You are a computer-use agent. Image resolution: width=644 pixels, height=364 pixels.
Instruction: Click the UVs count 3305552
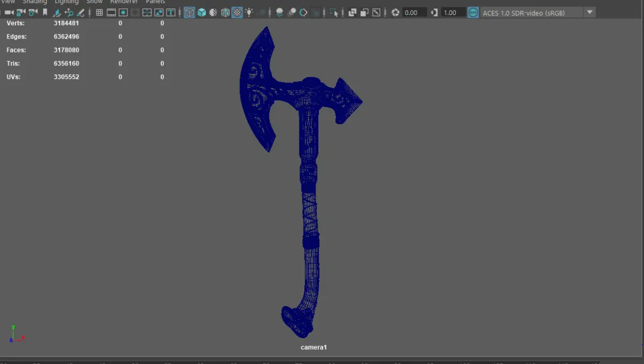click(67, 77)
